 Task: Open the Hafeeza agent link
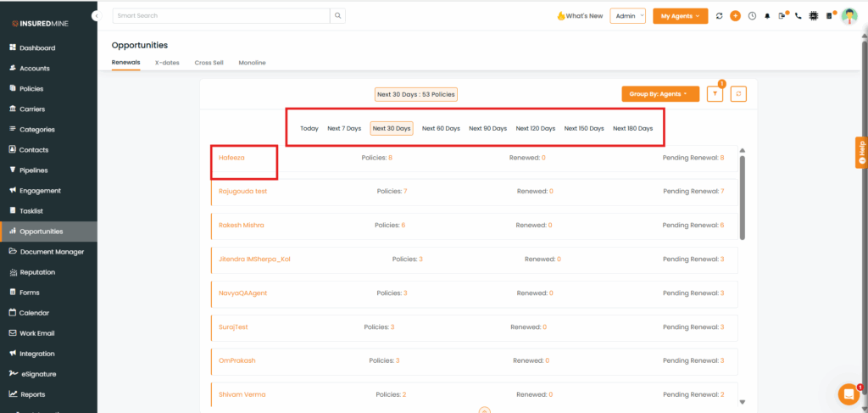pyautogui.click(x=231, y=158)
